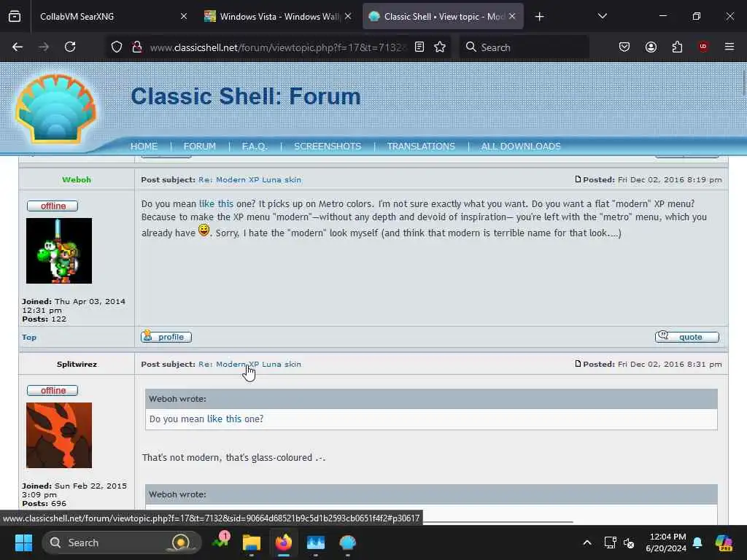Open the HOME navigation link
Viewport: 747px width, 560px height.
[144, 146]
